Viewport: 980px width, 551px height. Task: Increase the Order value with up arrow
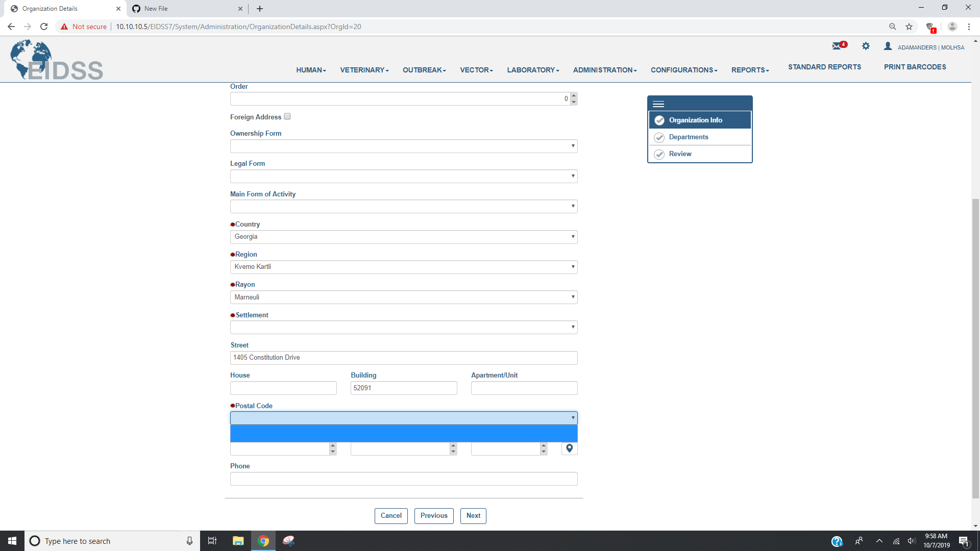[x=574, y=95]
